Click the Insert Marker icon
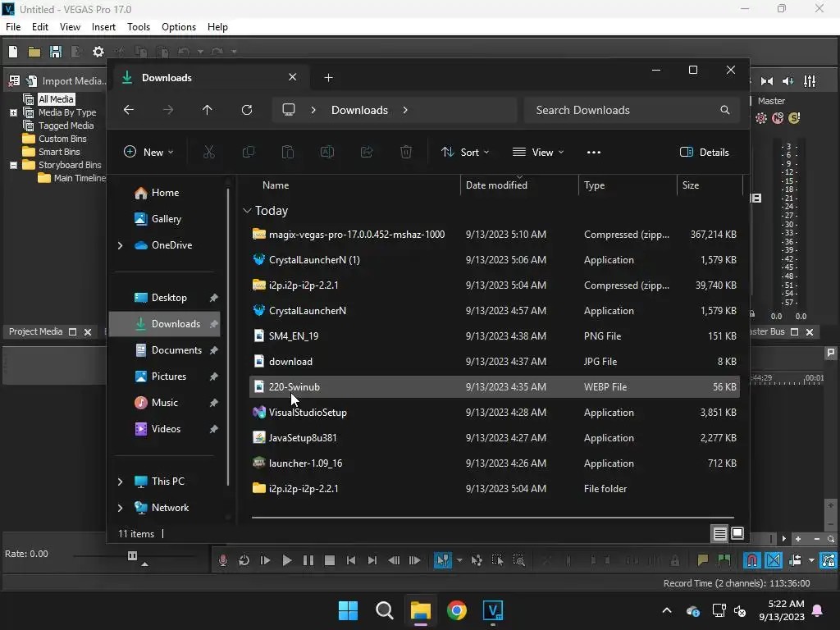Image resolution: width=840 pixels, height=630 pixels. (703, 560)
